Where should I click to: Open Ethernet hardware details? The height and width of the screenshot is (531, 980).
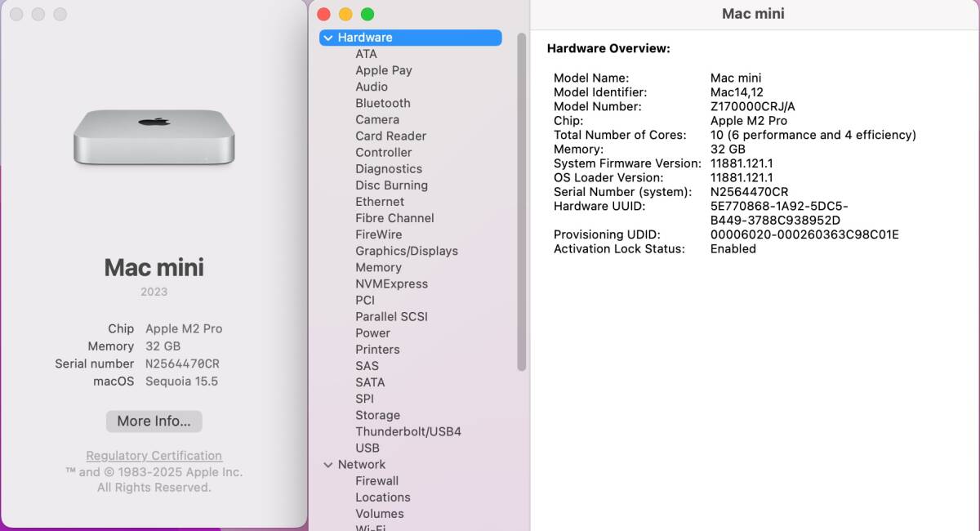tap(380, 201)
